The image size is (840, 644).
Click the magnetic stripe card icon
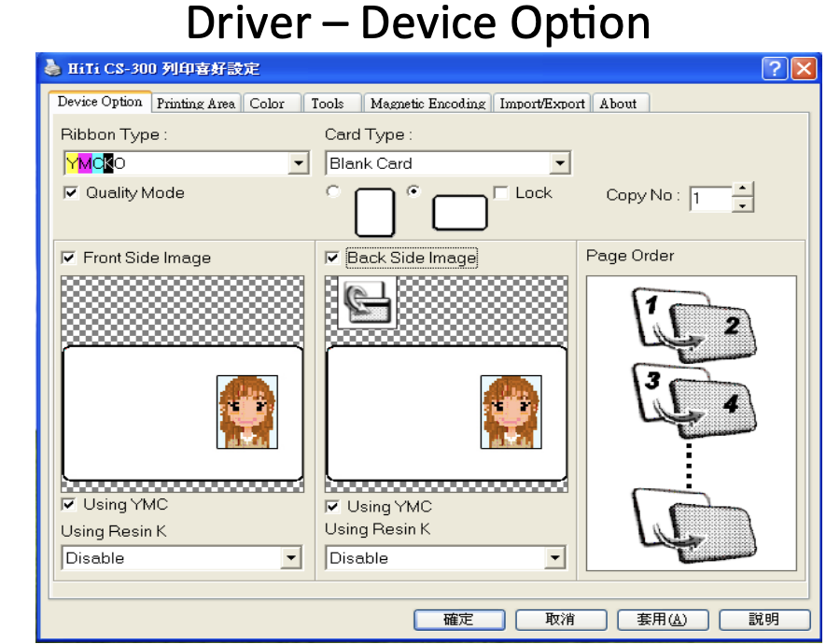(x=368, y=302)
